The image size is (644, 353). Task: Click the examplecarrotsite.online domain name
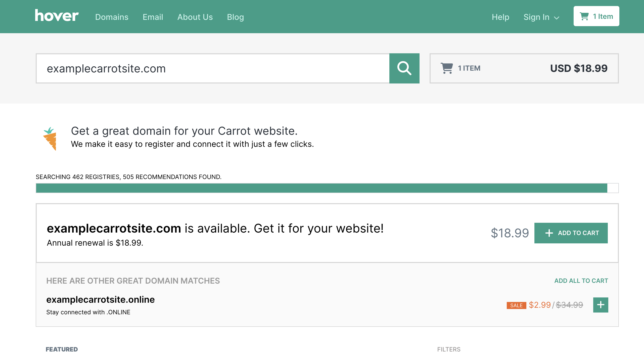click(x=100, y=300)
